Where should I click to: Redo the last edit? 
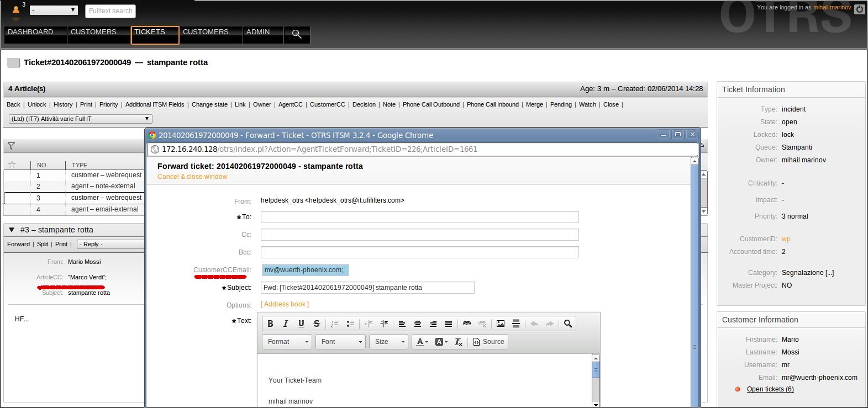pyautogui.click(x=550, y=324)
